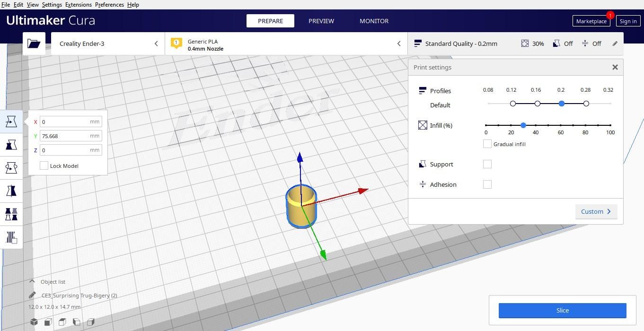Screen dimensions: 644x331
Task: Select the 0.2 profile radio point
Action: [x=561, y=103]
